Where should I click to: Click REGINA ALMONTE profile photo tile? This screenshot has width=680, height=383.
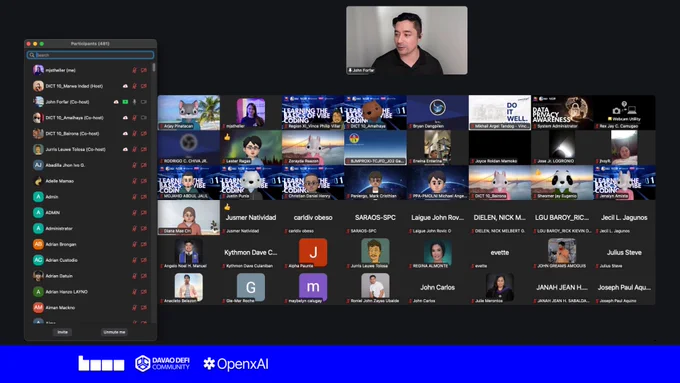[x=437, y=252]
